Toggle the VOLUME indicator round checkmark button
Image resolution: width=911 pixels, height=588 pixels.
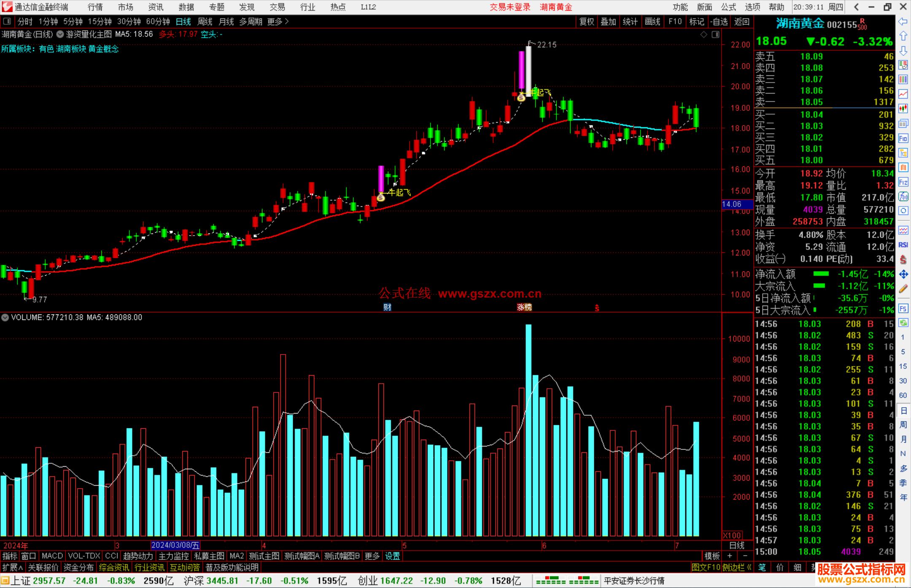(5, 317)
